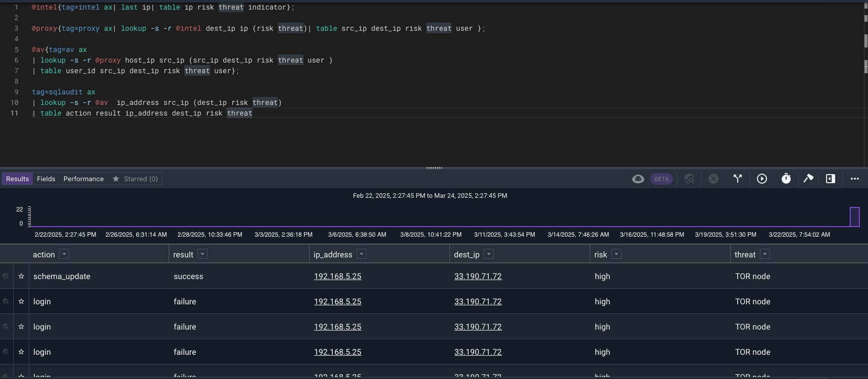Click investigate icon on schema_update row
868x379 pixels.
click(6, 276)
